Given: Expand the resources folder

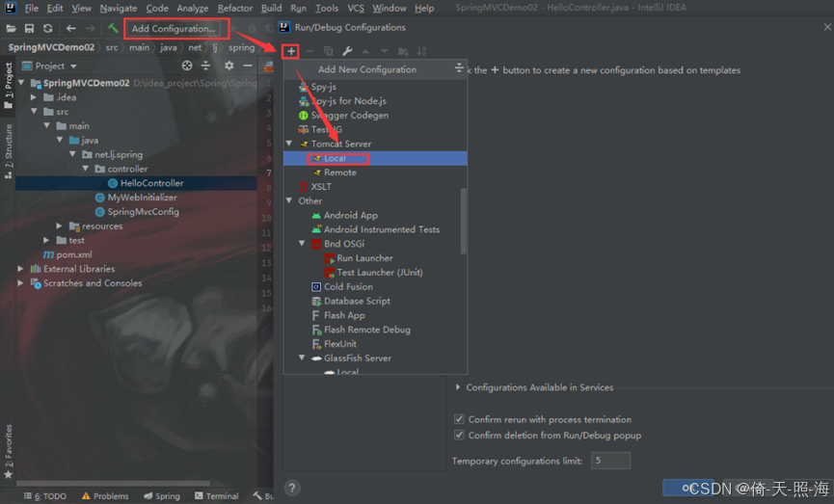Looking at the screenshot, I should tap(59, 225).
